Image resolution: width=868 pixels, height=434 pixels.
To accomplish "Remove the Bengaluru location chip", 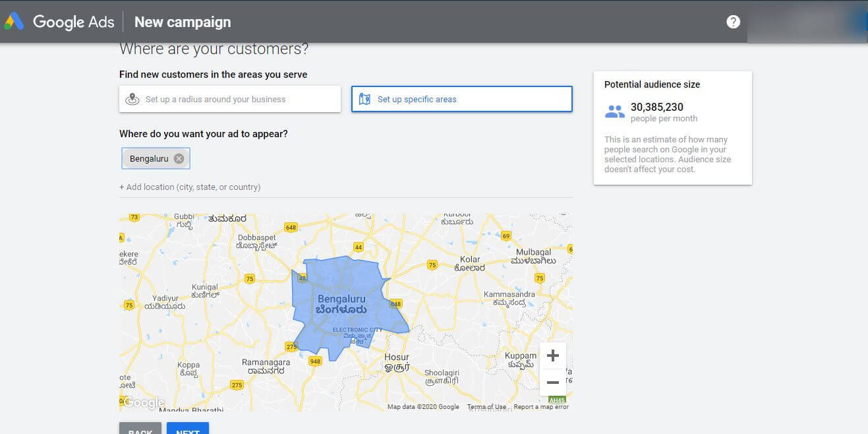I will pos(179,158).
